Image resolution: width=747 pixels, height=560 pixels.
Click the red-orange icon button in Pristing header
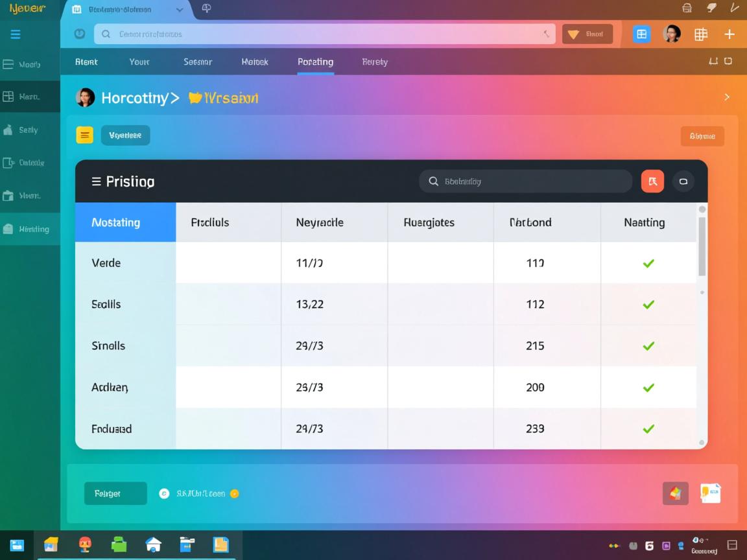point(652,181)
